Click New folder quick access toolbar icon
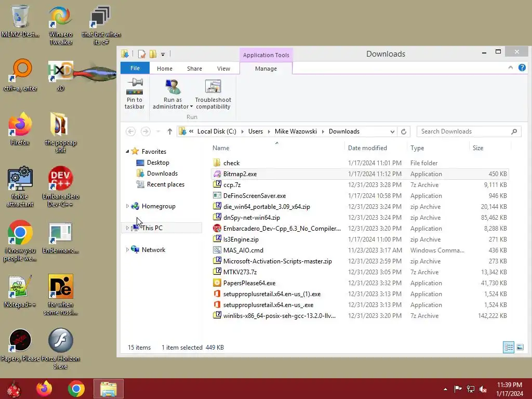 (153, 54)
